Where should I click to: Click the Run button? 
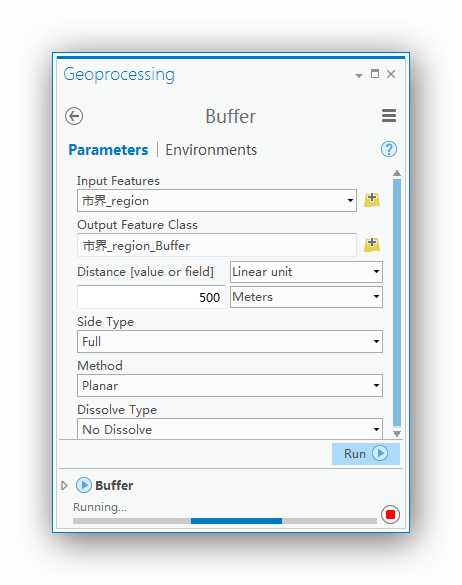click(x=366, y=454)
